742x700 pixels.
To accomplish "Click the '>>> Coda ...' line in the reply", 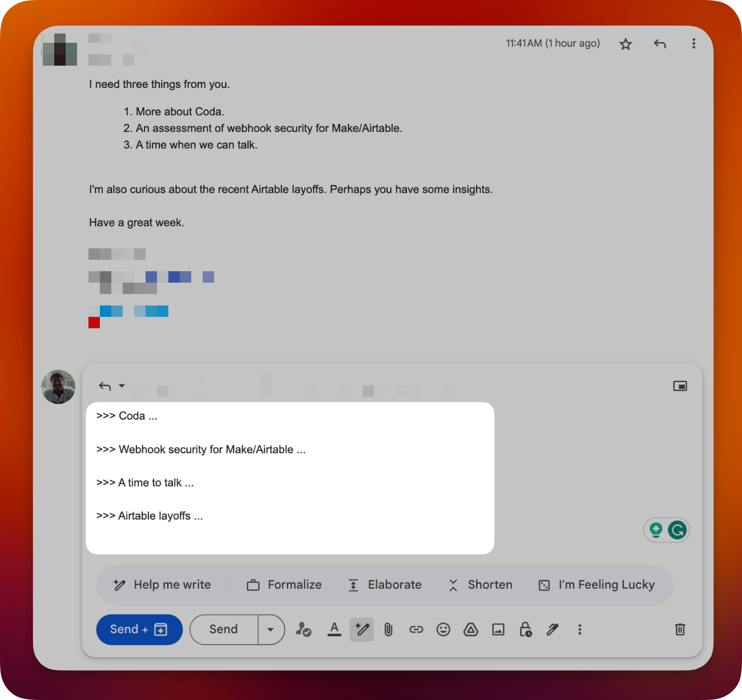I will click(127, 416).
